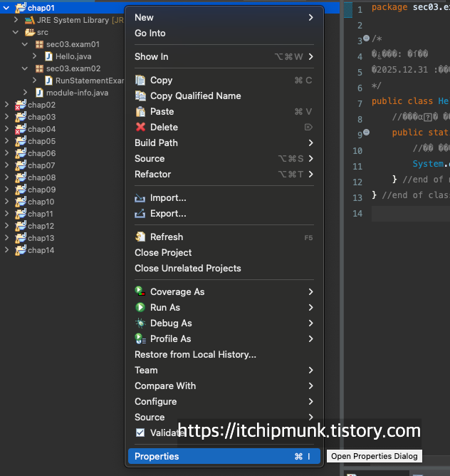Click the Profile As icon

140,338
